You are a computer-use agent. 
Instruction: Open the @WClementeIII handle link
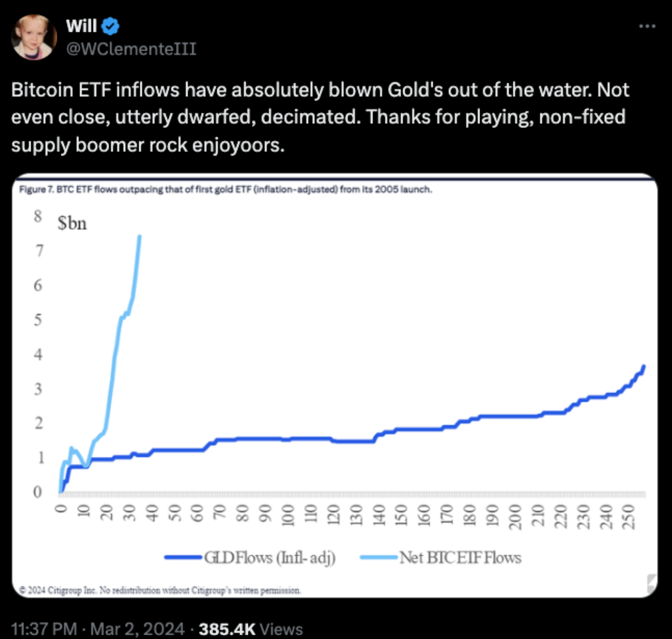pos(131,49)
